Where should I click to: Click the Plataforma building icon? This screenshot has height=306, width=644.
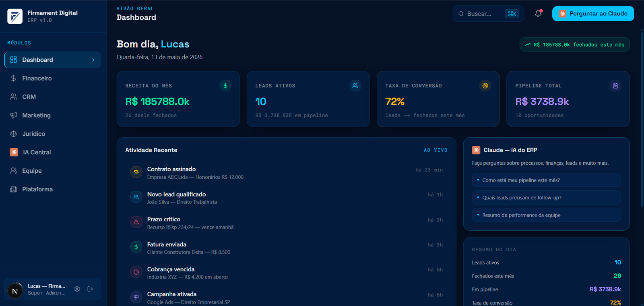pos(14,189)
